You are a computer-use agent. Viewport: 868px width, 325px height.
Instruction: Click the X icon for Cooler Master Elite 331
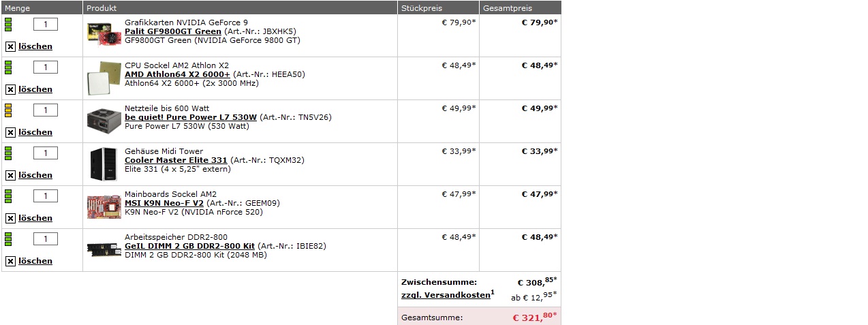pos(10,176)
